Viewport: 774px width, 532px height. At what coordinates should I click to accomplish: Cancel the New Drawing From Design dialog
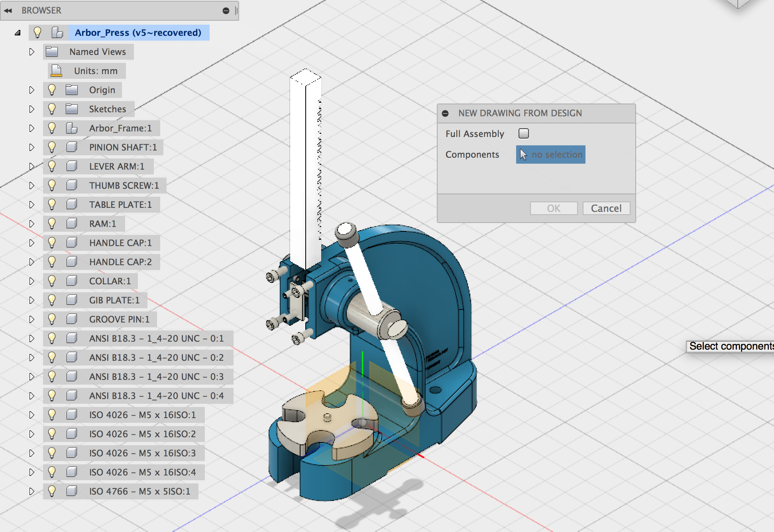tap(606, 208)
